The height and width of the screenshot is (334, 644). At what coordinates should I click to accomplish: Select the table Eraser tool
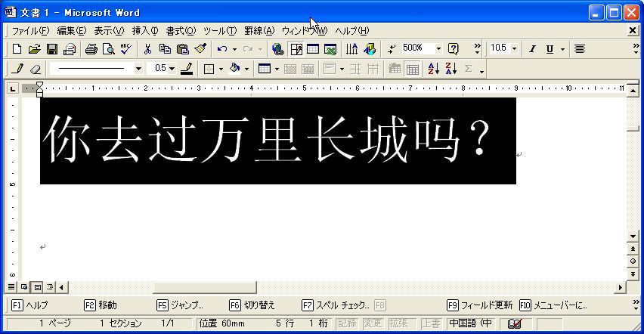click(x=35, y=69)
